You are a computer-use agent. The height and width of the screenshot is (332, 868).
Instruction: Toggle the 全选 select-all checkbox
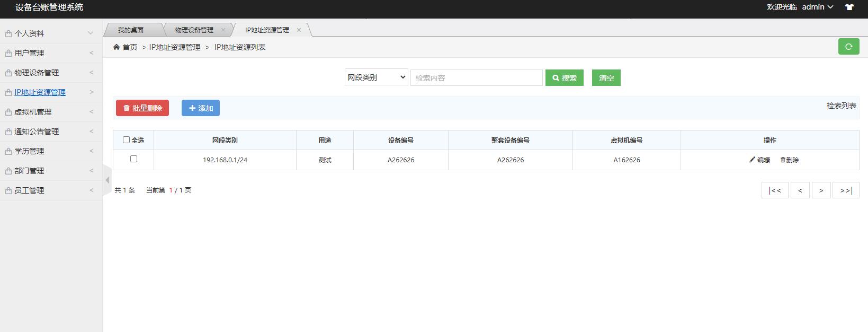point(126,140)
